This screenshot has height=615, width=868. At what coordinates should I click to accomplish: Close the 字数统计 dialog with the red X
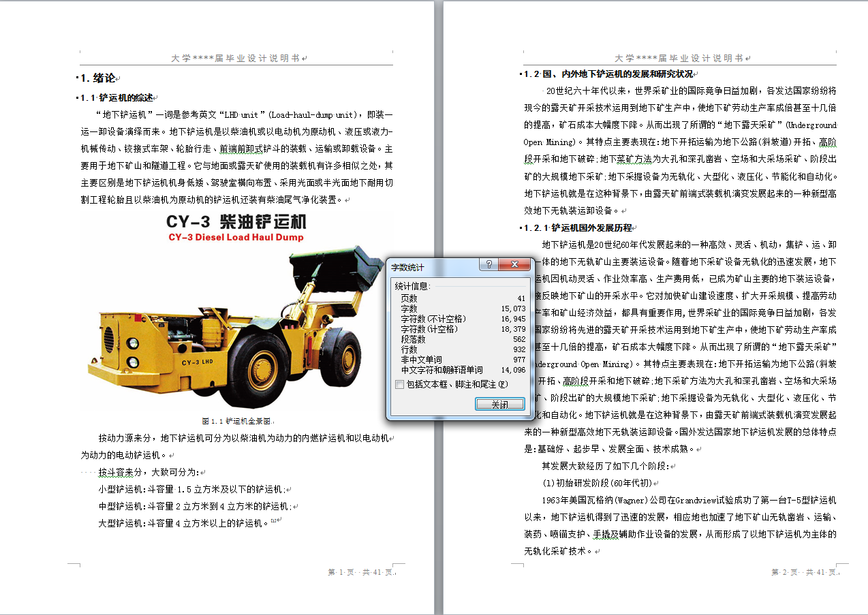pos(514,266)
